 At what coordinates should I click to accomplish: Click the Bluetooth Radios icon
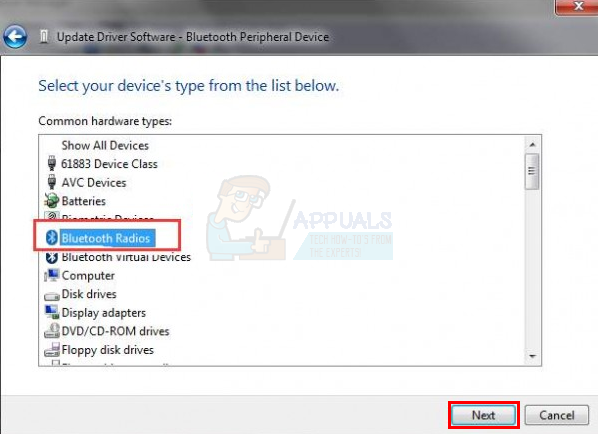[52, 238]
